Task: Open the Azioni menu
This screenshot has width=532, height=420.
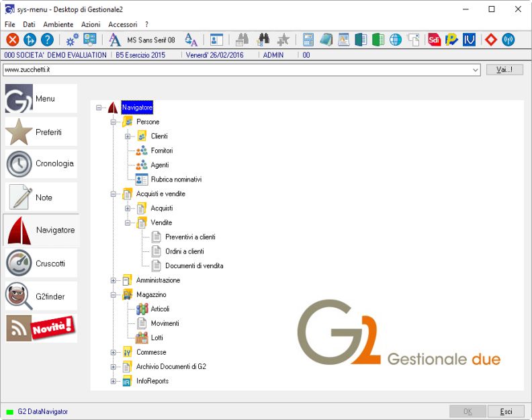Action: click(91, 24)
